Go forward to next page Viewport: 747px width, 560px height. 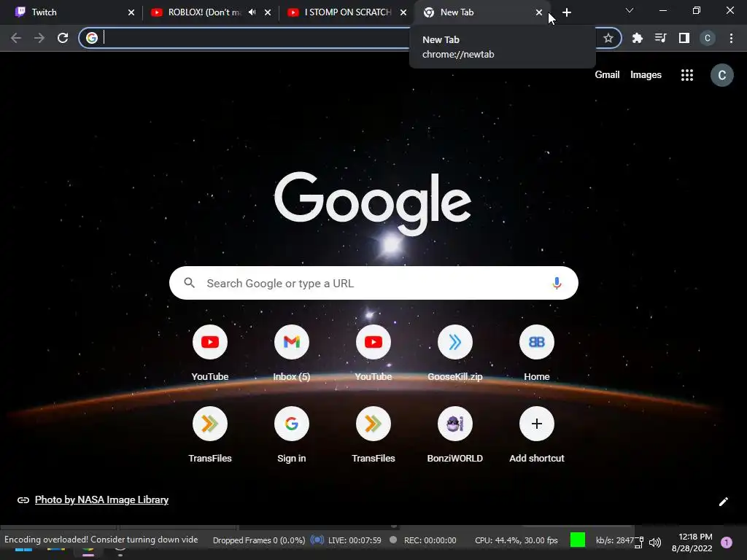(39, 38)
